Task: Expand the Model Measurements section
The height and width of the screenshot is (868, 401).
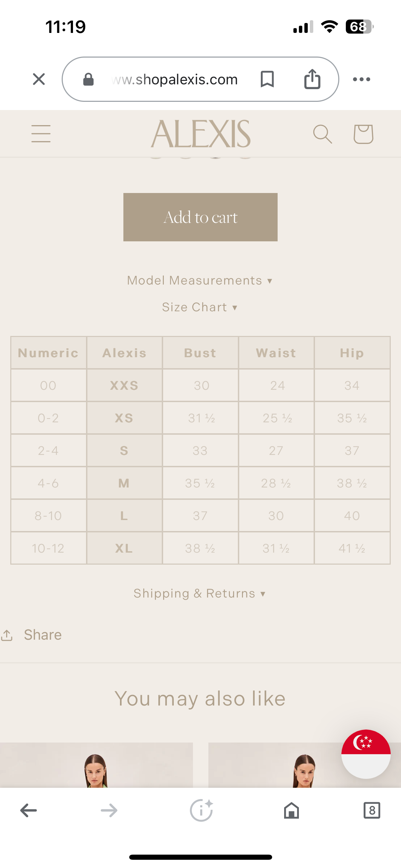Action: 200,280
